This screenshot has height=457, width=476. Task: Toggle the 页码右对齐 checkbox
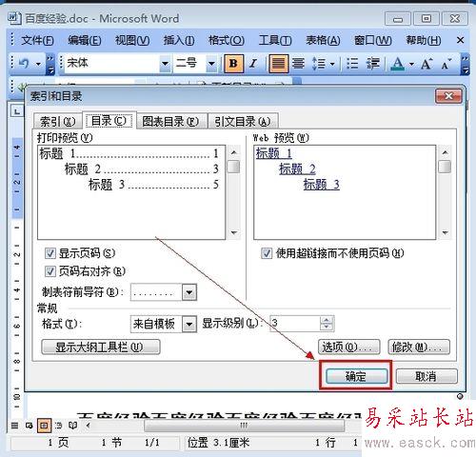point(50,271)
